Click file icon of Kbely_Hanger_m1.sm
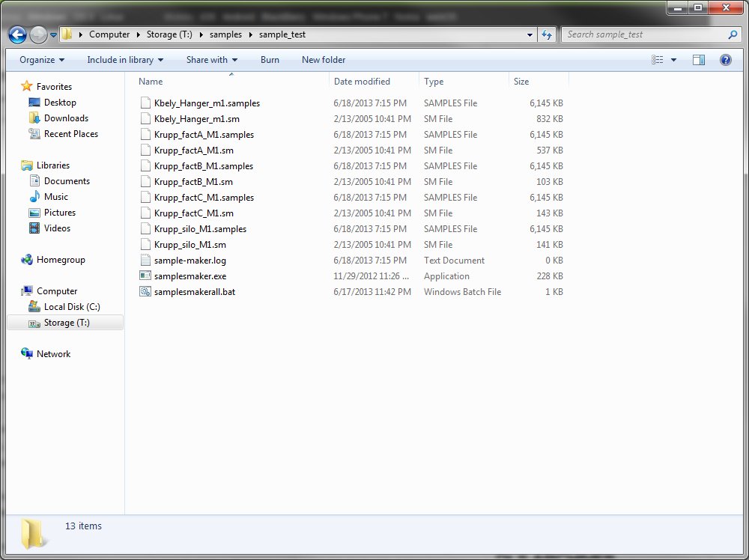The height and width of the screenshot is (560, 749). pyautogui.click(x=145, y=119)
